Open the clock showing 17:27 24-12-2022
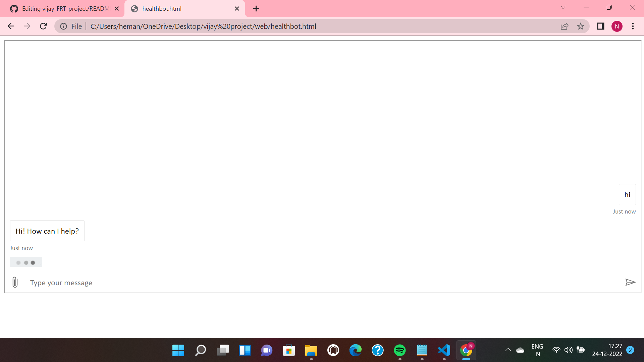 tap(607, 350)
